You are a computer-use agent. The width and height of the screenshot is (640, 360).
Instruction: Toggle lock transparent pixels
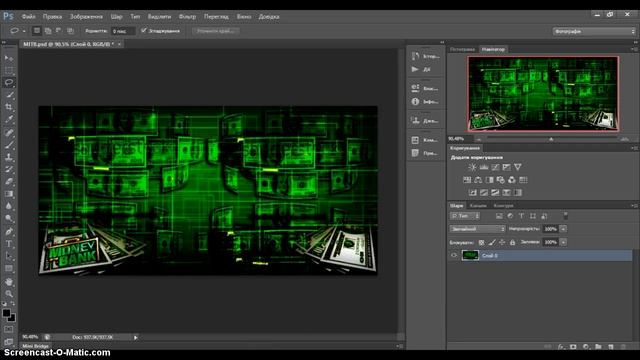(x=481, y=242)
